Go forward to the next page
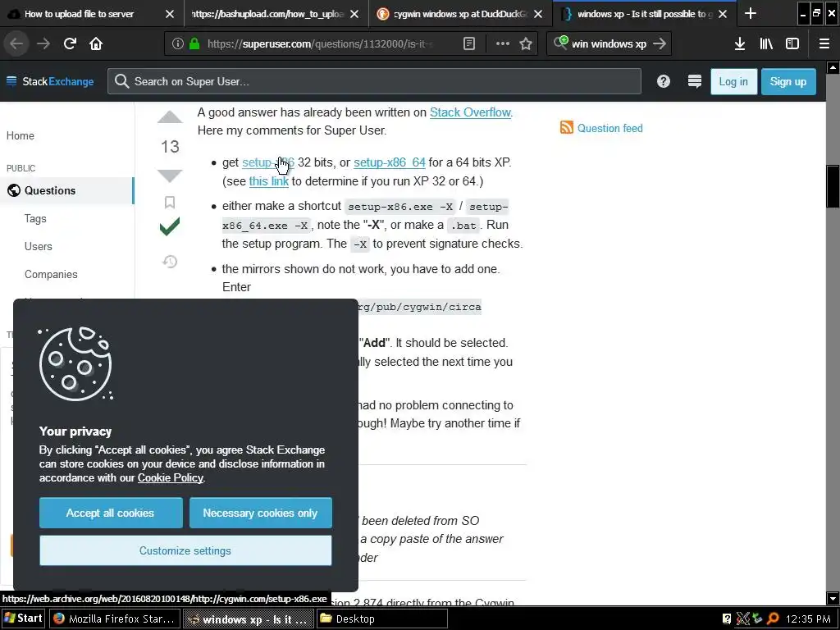The width and height of the screenshot is (840, 630). [x=43, y=44]
